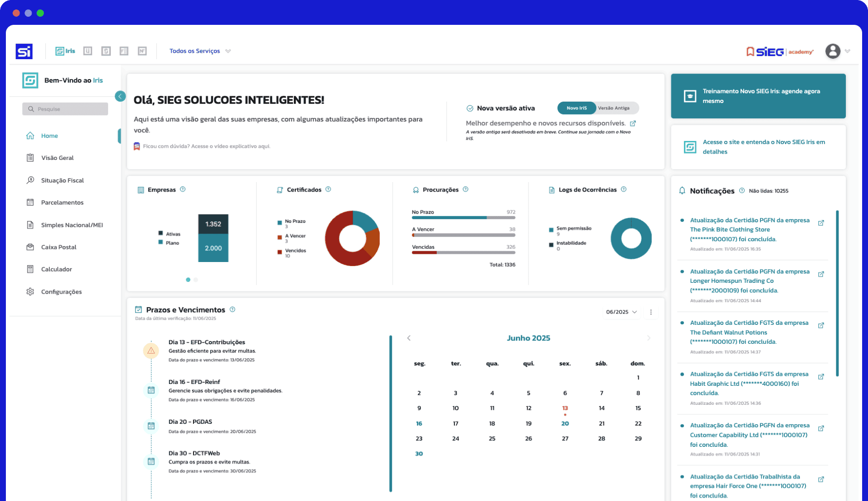Open the user profile avatar menu
Image resolution: width=868 pixels, height=501 pixels.
click(833, 51)
